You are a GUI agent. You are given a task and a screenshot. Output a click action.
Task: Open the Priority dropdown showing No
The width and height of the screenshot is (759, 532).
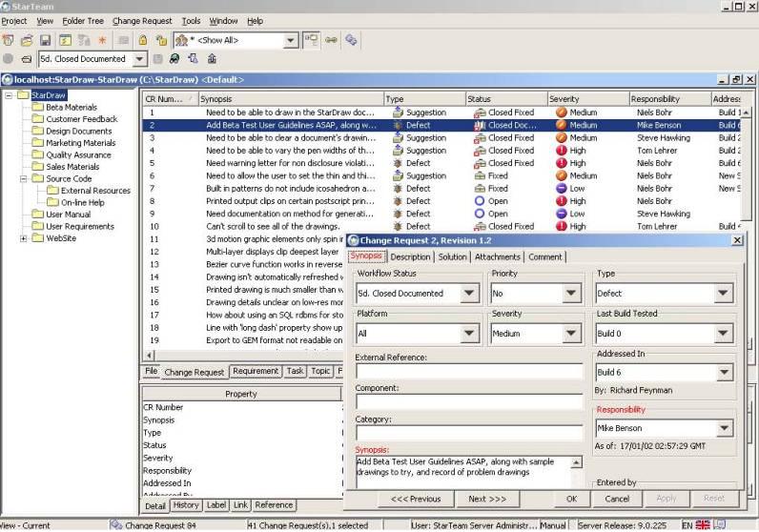pyautogui.click(x=571, y=293)
